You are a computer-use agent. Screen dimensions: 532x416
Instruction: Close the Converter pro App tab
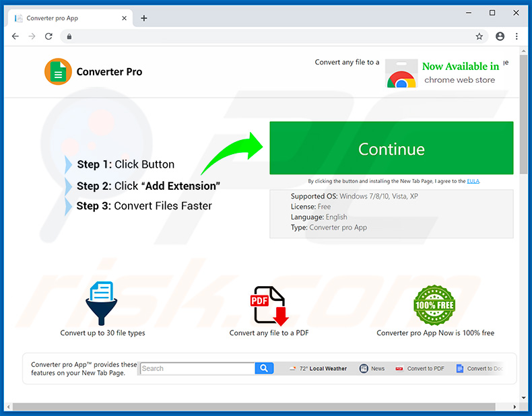(124, 18)
